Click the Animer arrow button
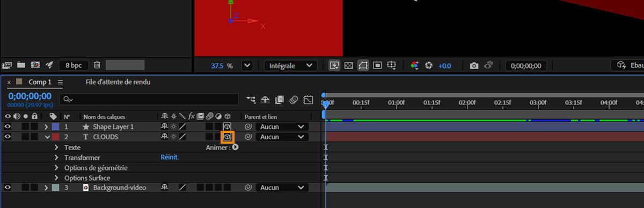This screenshot has height=208, width=644. [235, 147]
